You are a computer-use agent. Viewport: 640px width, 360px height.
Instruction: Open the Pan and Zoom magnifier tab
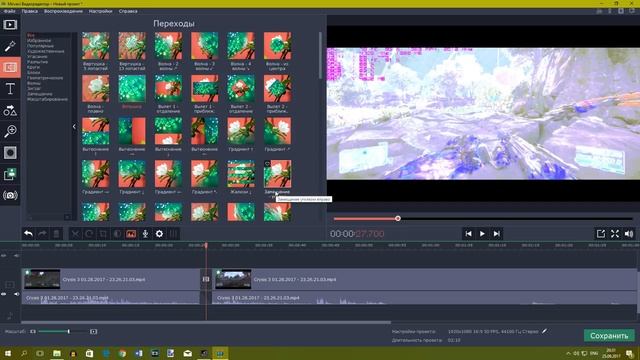(x=10, y=131)
